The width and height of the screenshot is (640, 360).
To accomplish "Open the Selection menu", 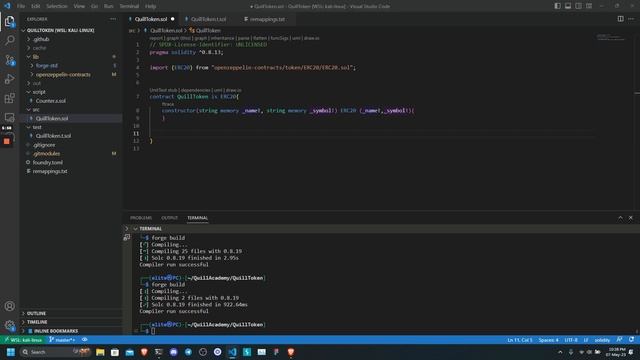I will point(57,6).
